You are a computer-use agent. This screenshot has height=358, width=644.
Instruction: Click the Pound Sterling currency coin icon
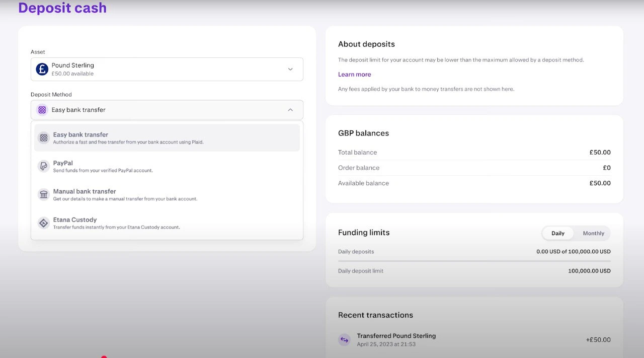pyautogui.click(x=42, y=68)
